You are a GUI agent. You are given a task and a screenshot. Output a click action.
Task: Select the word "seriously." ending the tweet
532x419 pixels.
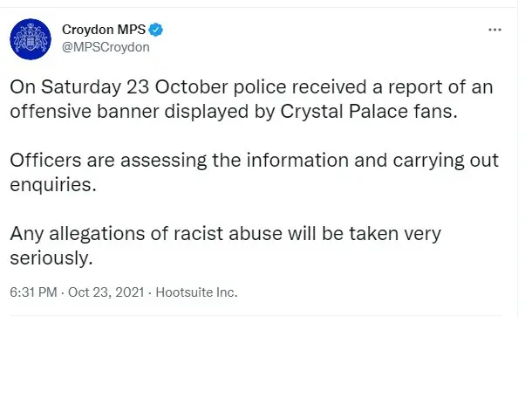click(x=51, y=258)
